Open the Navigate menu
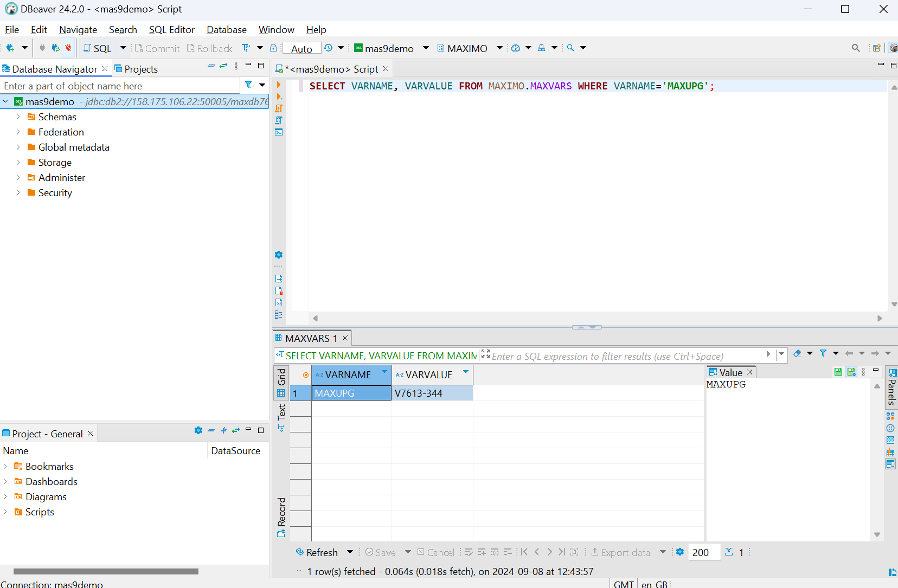The image size is (898, 588). pyautogui.click(x=78, y=30)
